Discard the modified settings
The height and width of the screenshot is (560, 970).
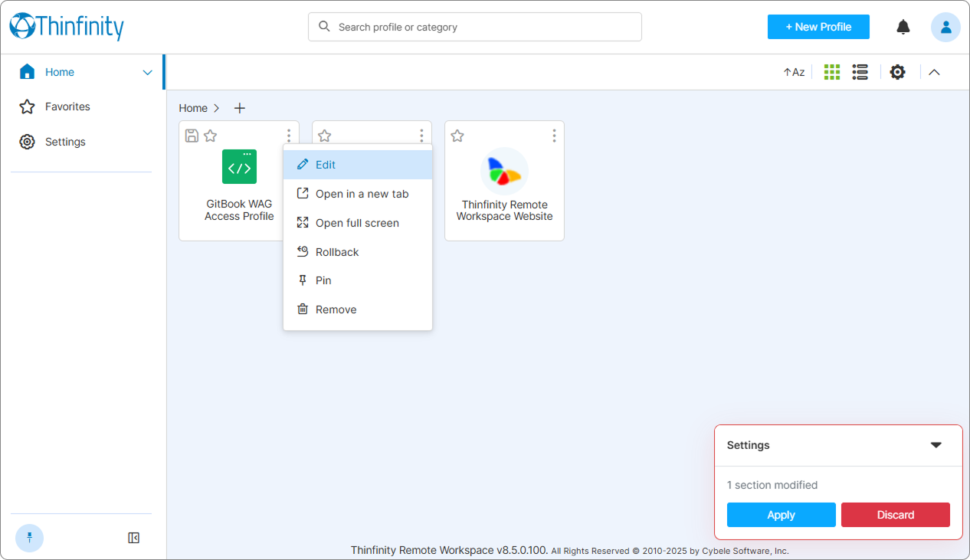point(896,515)
